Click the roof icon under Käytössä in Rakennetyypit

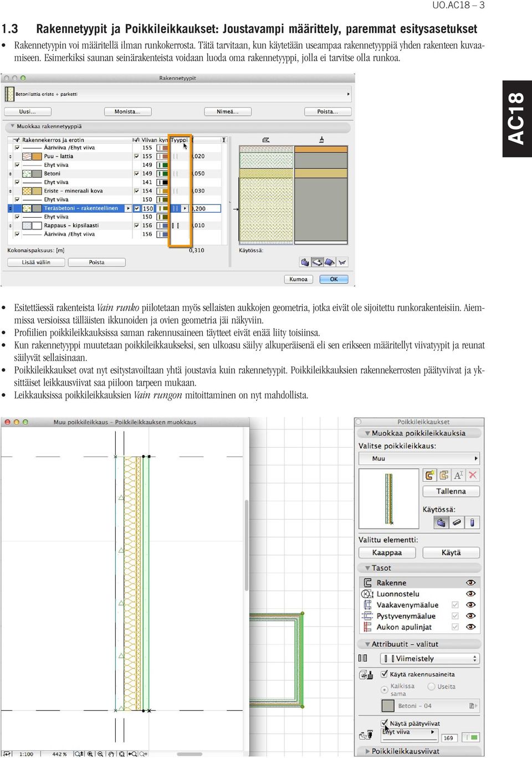coord(330,262)
